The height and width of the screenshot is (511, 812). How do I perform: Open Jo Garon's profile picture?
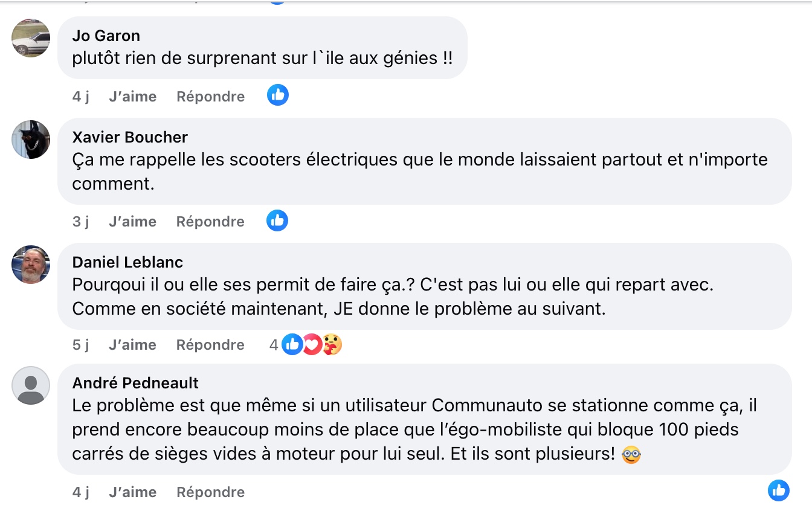pyautogui.click(x=31, y=38)
